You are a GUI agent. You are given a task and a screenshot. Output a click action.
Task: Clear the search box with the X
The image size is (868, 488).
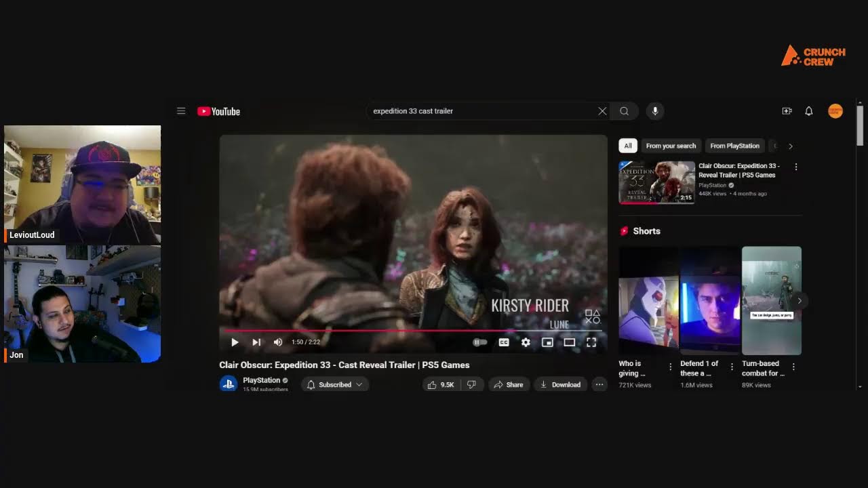click(x=602, y=111)
